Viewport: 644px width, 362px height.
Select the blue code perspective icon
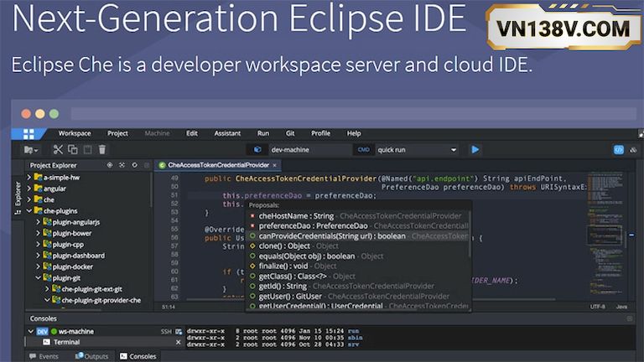point(619,150)
